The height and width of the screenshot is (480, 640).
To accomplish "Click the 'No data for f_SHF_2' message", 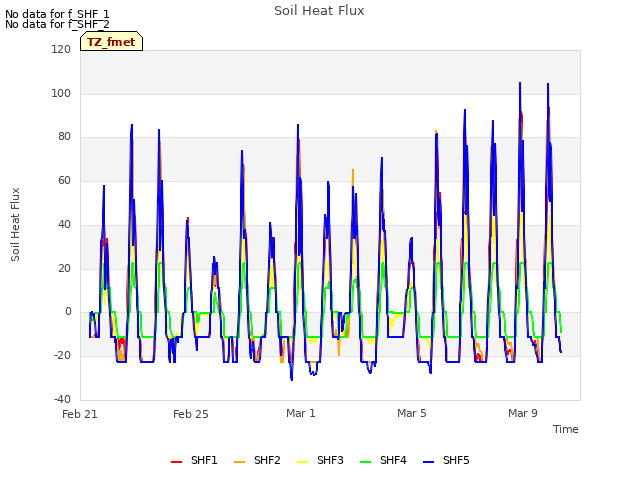I will [57, 24].
